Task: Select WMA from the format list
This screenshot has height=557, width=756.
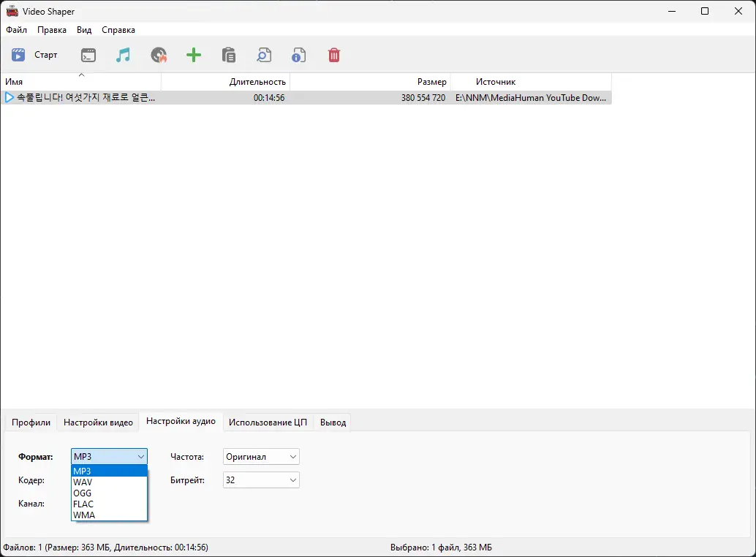Action: click(109, 515)
